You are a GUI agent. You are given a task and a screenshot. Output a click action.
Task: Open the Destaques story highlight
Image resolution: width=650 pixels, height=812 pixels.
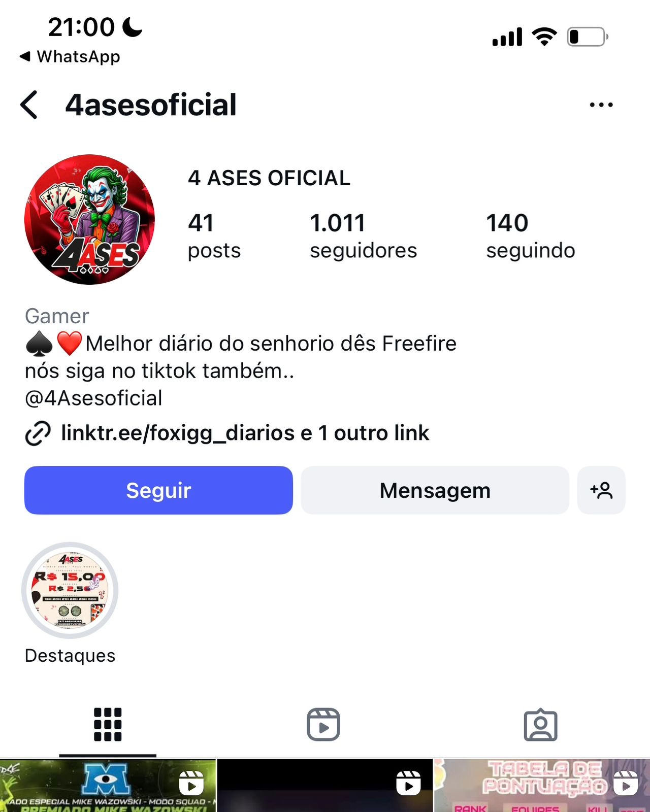click(70, 591)
